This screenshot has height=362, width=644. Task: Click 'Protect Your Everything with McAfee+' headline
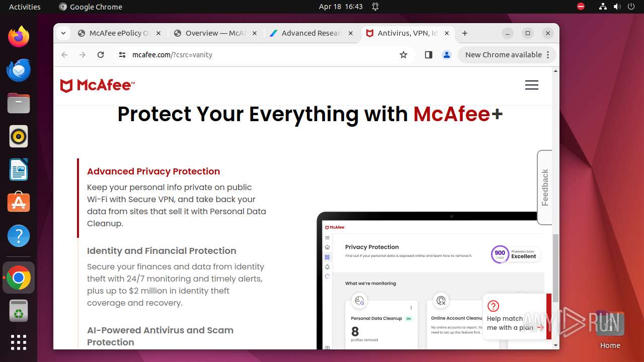pyautogui.click(x=310, y=114)
